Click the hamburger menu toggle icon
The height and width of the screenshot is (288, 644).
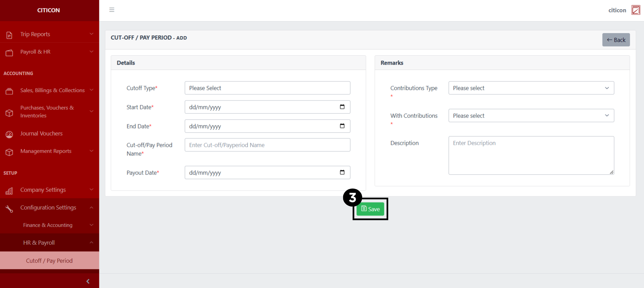tap(112, 10)
